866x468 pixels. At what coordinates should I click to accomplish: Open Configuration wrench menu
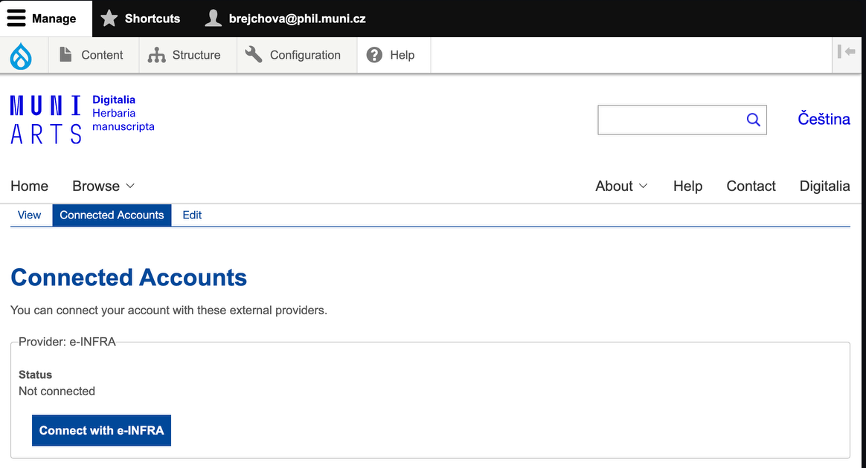pos(294,56)
